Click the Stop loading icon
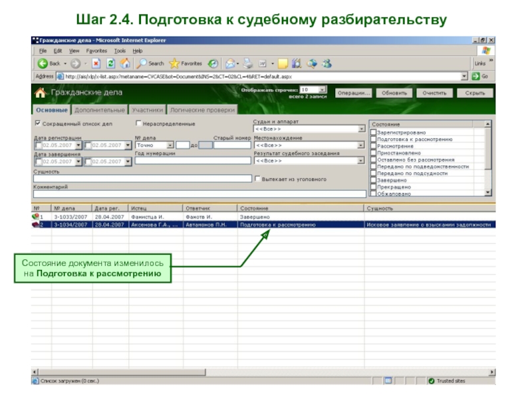The width and height of the screenshot is (532, 399). coord(96,64)
